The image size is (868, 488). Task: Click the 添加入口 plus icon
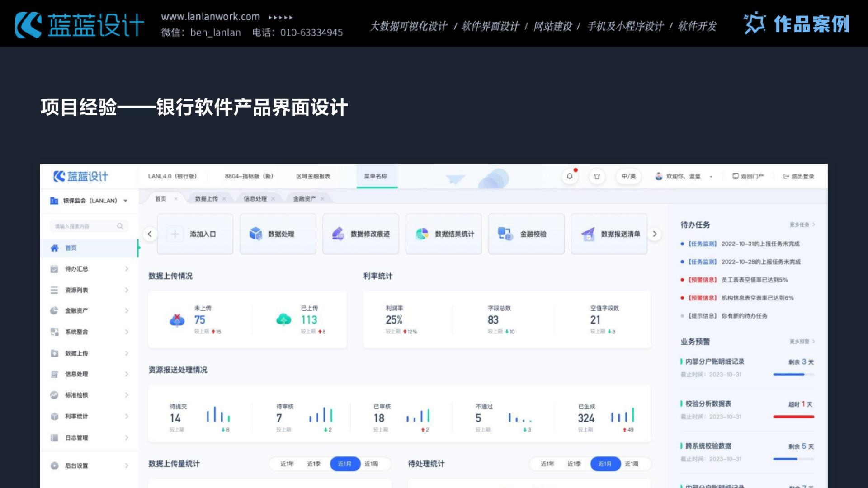175,234
